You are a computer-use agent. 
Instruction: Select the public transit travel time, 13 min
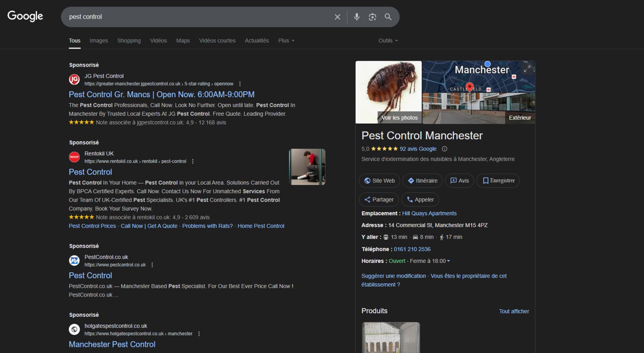(395, 237)
